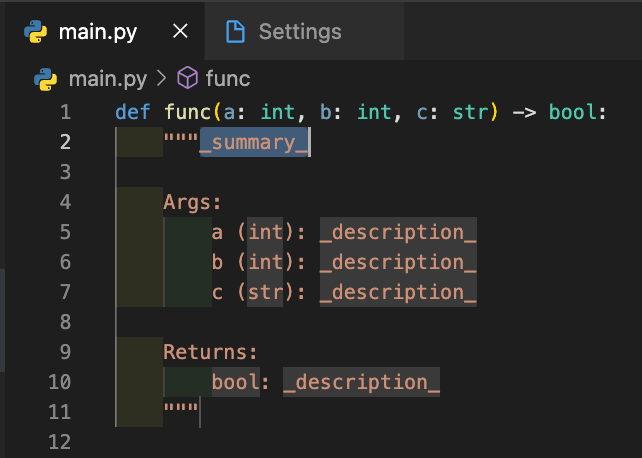642x458 pixels.
Task: Click the bool return type annotation
Action: point(572,112)
